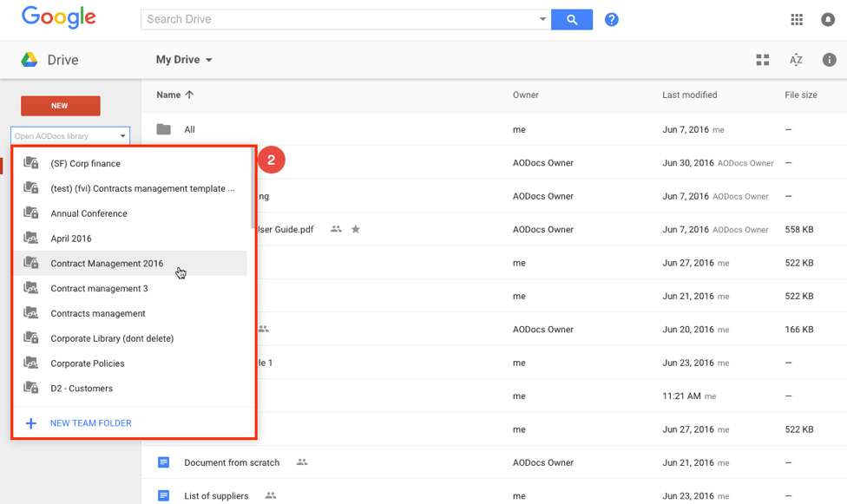Sort by the Name column header
The height and width of the screenshot is (504, 847).
(168, 95)
